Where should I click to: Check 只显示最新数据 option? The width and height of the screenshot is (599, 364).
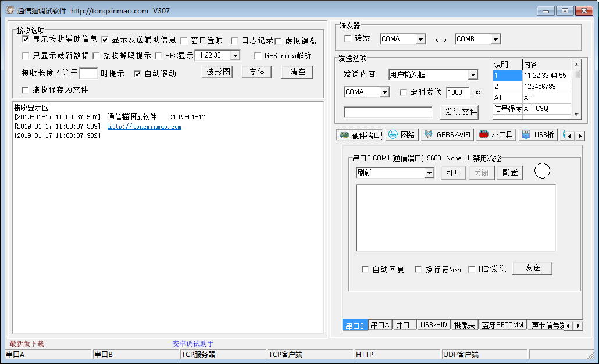[x=26, y=56]
